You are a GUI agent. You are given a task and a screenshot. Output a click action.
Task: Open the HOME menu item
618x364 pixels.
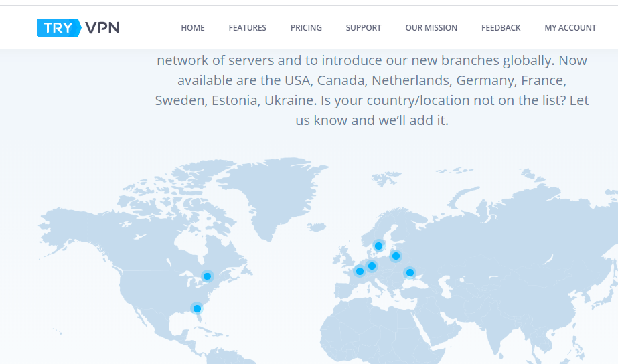(x=193, y=28)
